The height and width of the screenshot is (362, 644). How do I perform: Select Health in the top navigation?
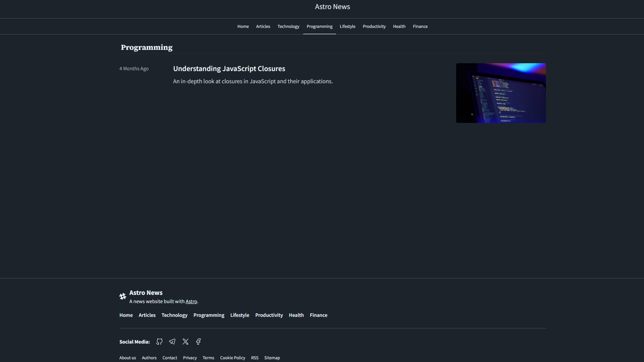tap(399, 27)
